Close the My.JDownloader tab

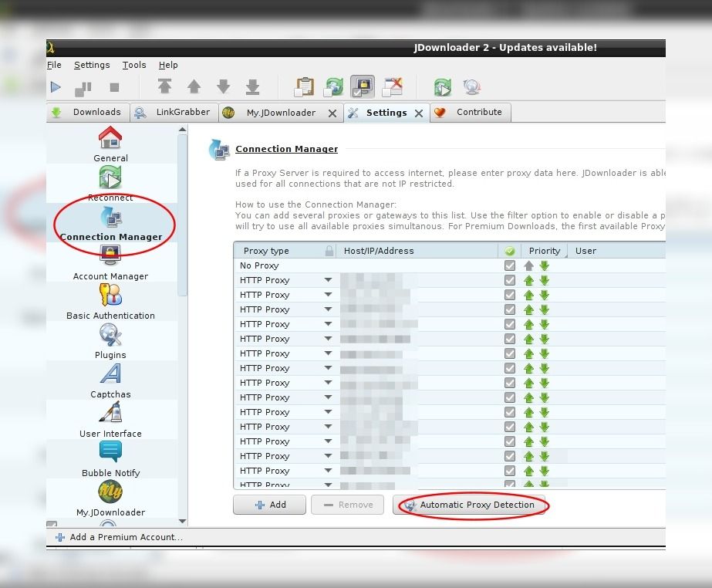pyautogui.click(x=332, y=113)
